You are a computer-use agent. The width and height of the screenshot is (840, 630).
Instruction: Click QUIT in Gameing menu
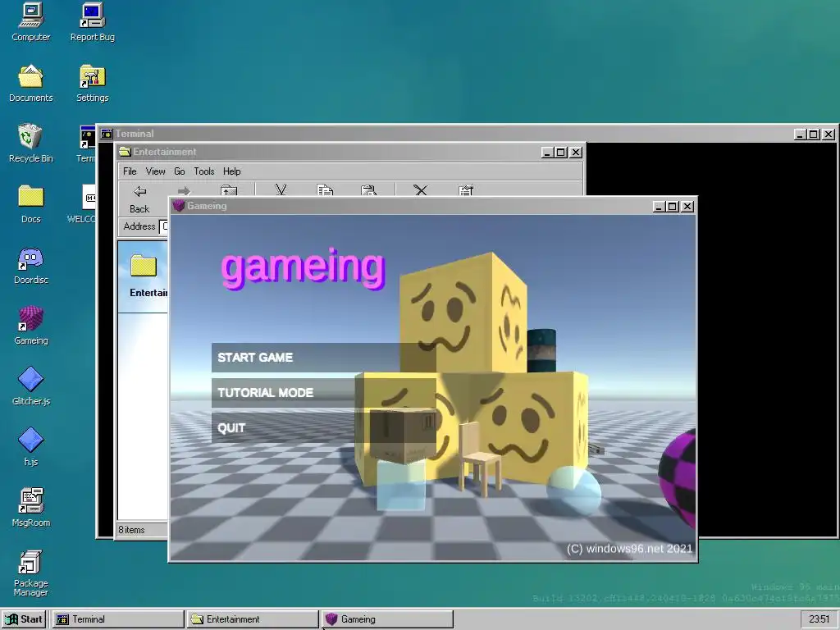coord(323,428)
